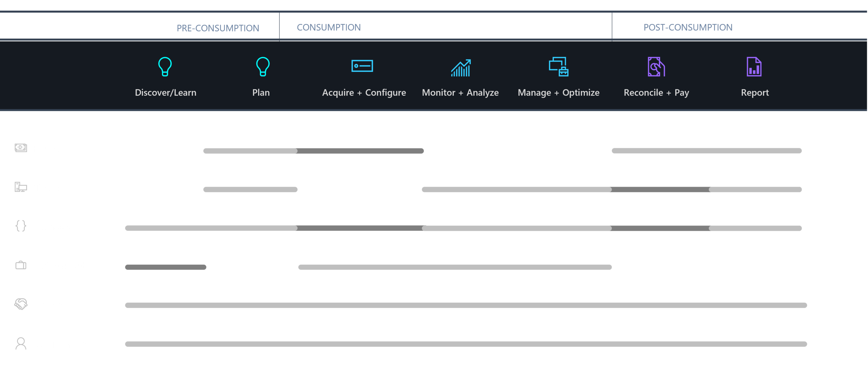868x381 pixels.
Task: Click the Reconcile + Pay label
Action: 656,93
